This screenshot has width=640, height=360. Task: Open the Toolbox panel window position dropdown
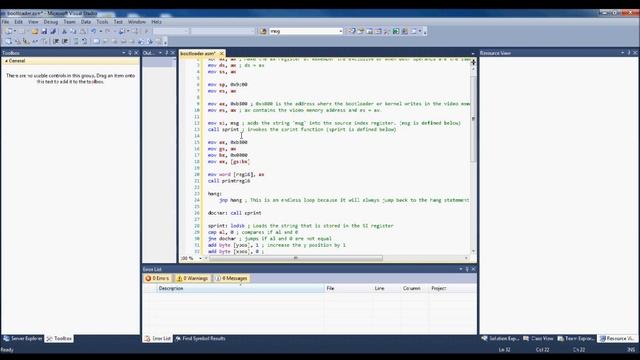pyautogui.click(x=124, y=53)
